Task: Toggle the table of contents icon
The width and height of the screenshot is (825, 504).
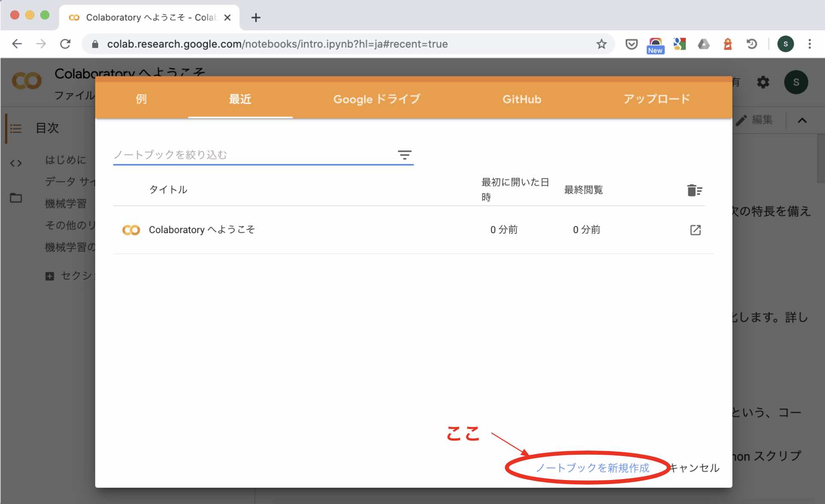Action: (x=16, y=128)
